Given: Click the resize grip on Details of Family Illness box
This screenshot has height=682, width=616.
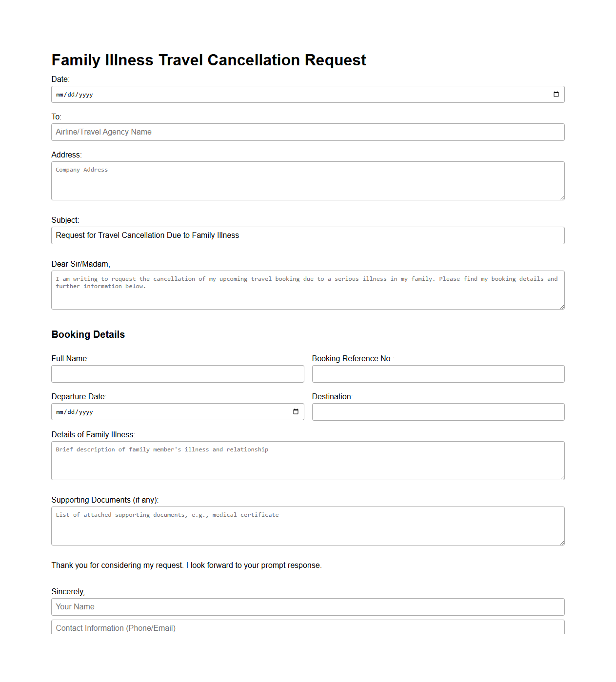Looking at the screenshot, I should pyautogui.click(x=562, y=477).
